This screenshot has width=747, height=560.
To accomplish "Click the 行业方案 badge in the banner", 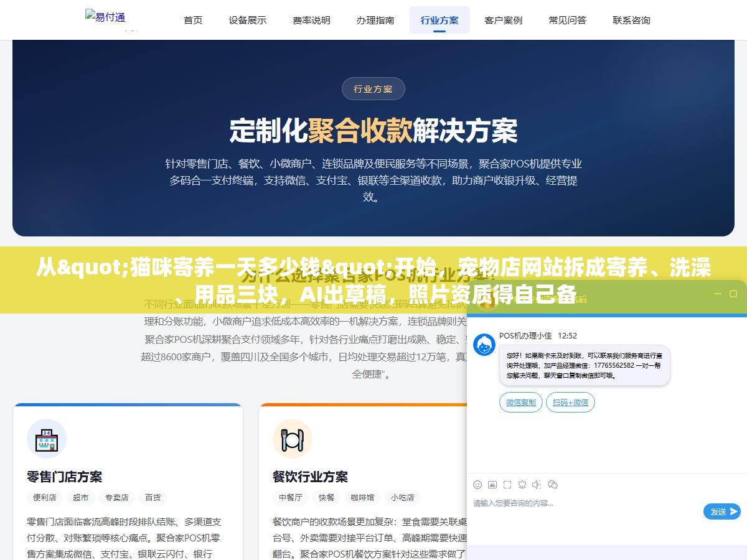I will pos(374,89).
